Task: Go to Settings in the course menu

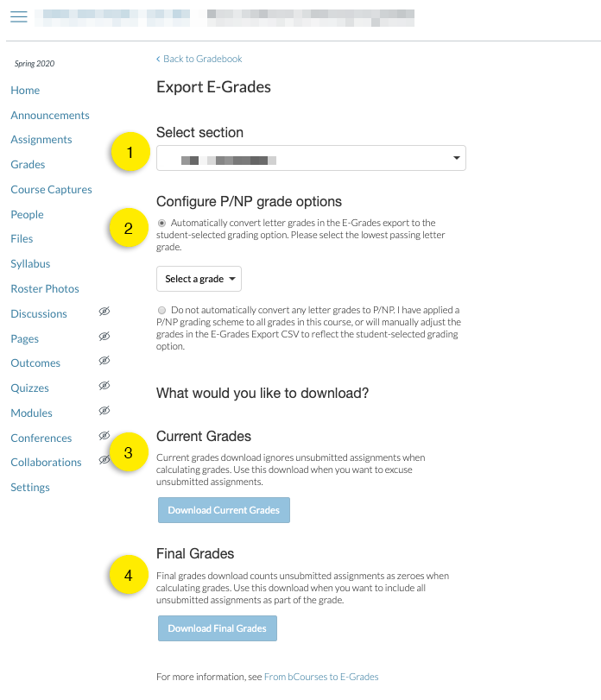Action: pos(30,487)
